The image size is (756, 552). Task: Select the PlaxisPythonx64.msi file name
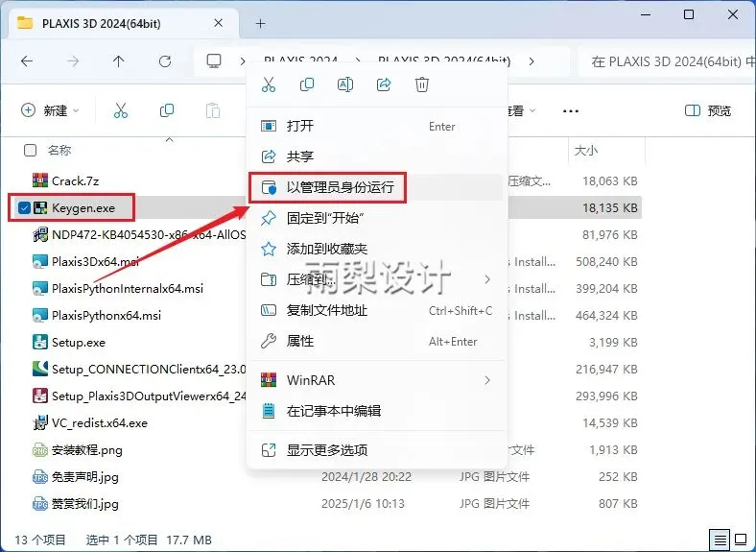(x=106, y=316)
